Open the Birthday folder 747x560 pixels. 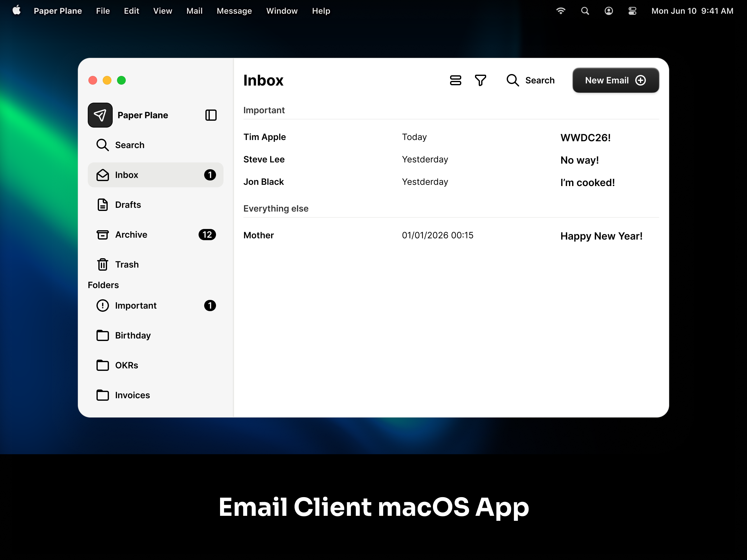(x=103, y=335)
